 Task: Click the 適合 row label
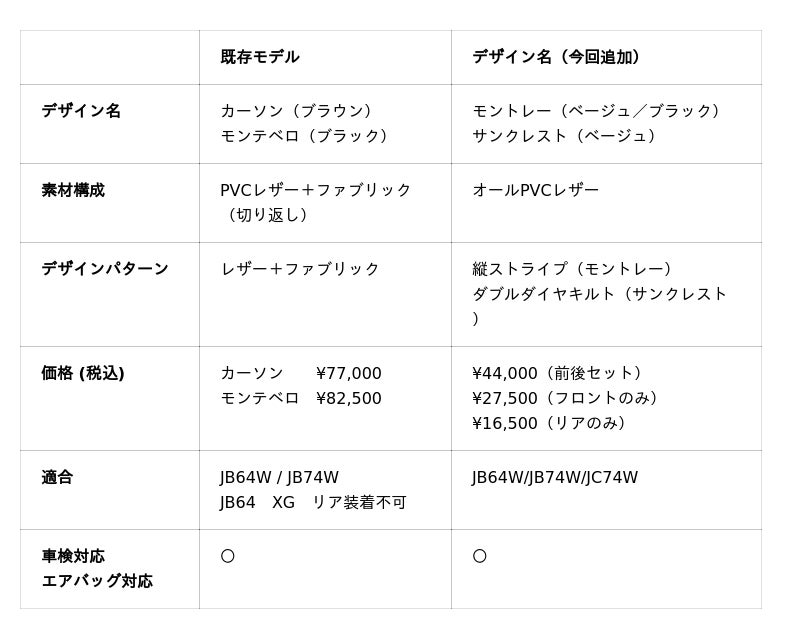(57, 477)
